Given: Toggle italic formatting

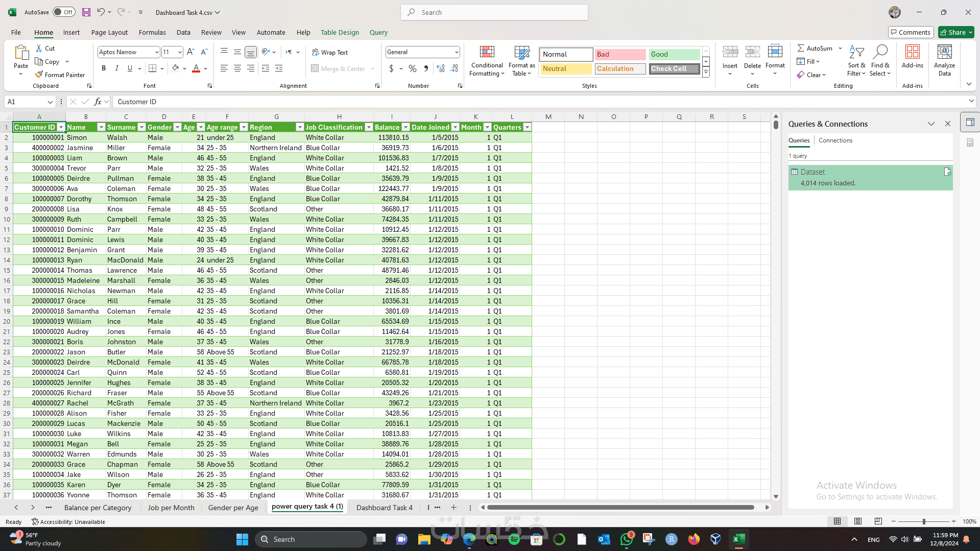Looking at the screenshot, I should point(116,68).
